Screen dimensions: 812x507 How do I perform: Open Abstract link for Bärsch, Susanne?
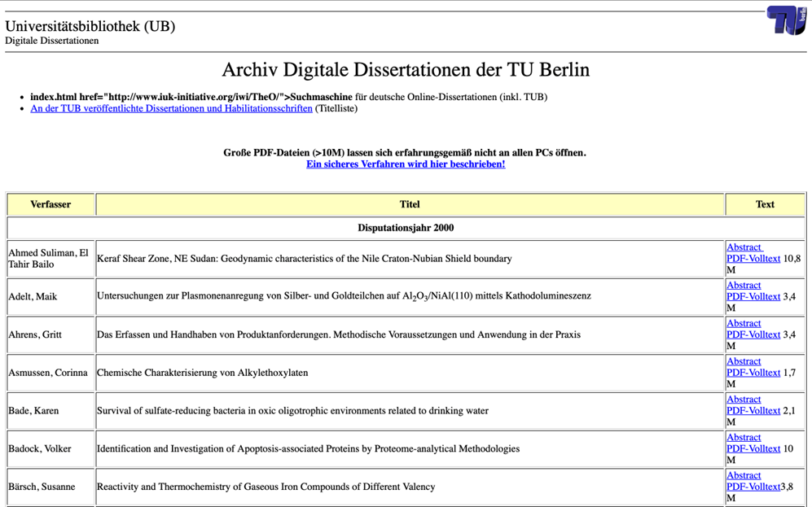[744, 475]
